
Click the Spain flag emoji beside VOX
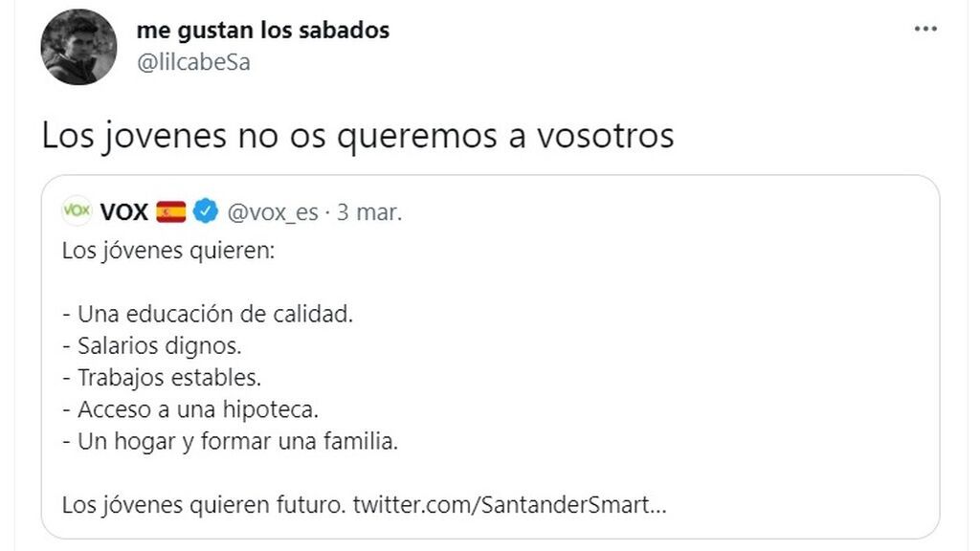click(171, 211)
